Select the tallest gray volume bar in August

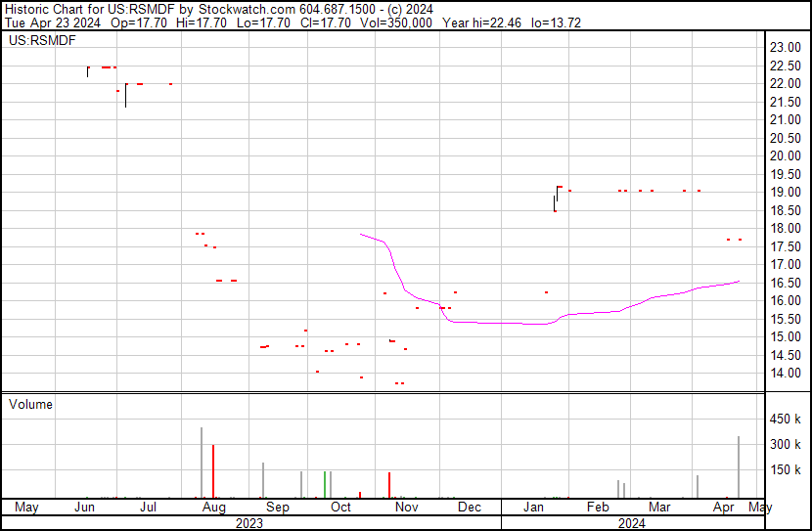(202, 462)
